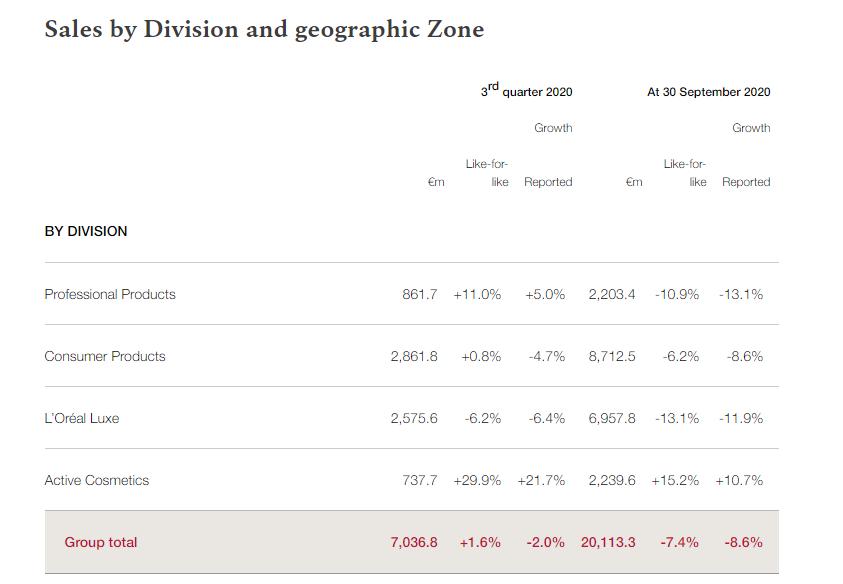Select the 'Professional Products' row label
This screenshot has height=584, width=843.
point(110,294)
